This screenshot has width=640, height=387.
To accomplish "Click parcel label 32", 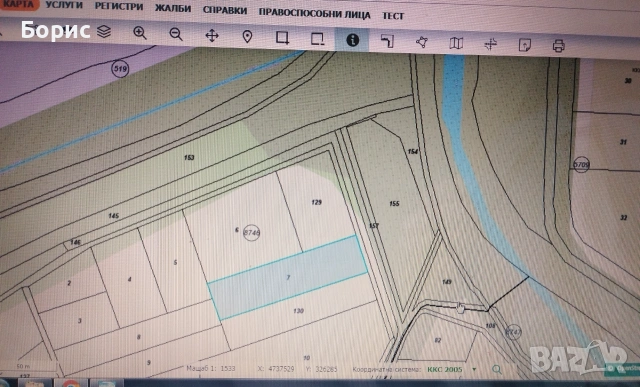I will (624, 218).
